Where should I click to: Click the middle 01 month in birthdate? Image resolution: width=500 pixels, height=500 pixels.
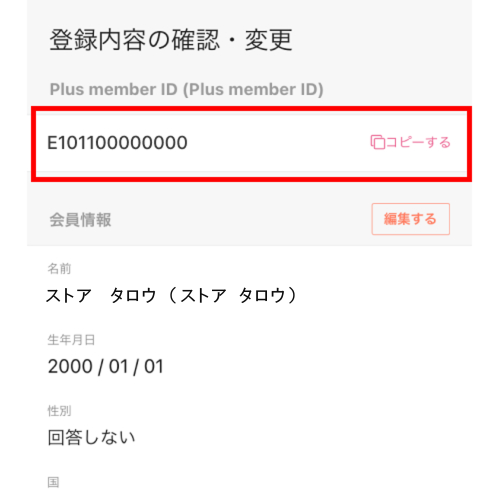pyautogui.click(x=119, y=366)
